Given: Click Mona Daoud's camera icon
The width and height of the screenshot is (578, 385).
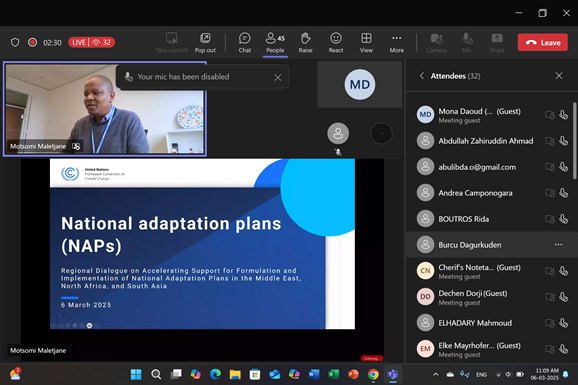Looking at the screenshot, I should click(x=550, y=115).
